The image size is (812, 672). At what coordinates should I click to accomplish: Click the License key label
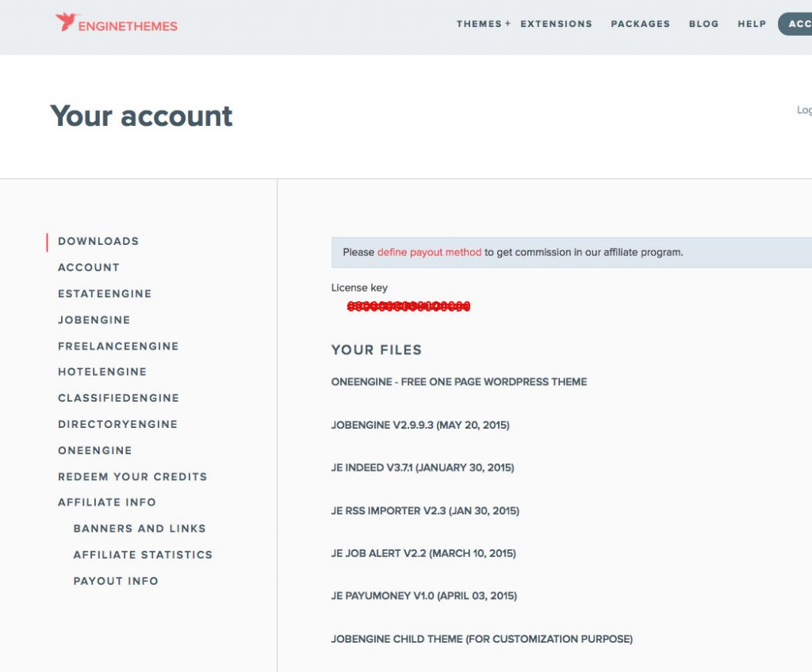point(359,288)
